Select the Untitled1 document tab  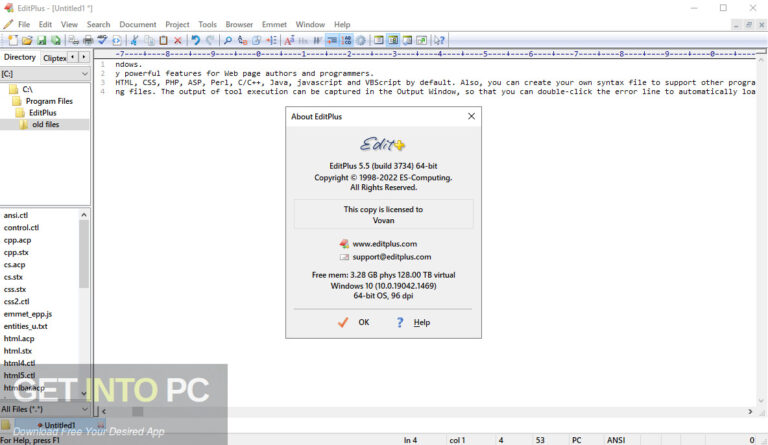pyautogui.click(x=60, y=425)
